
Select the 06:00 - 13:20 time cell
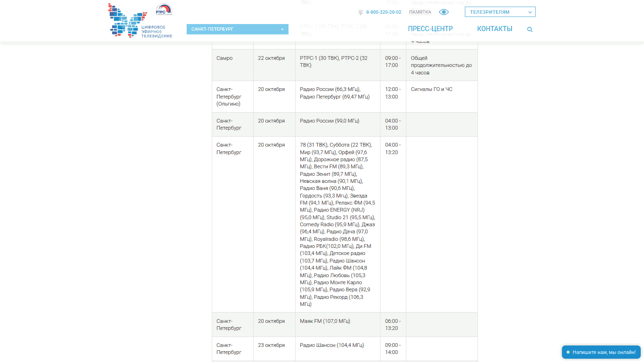pos(393,325)
